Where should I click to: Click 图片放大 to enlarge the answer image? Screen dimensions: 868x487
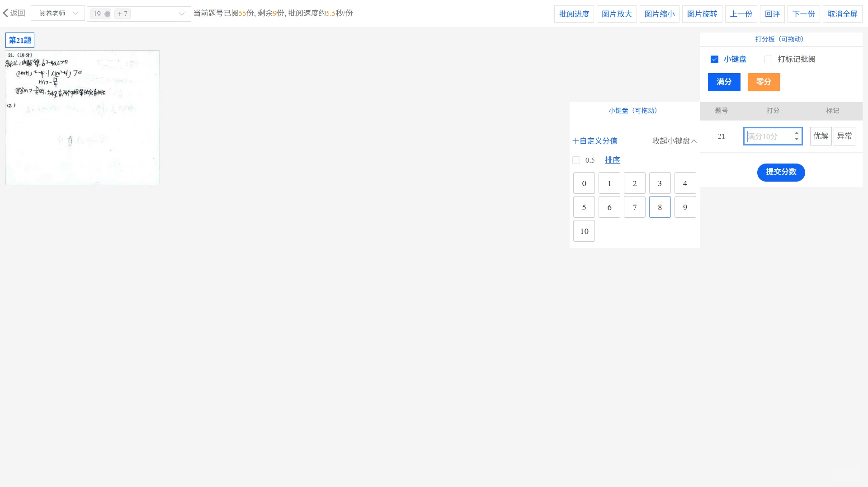[x=616, y=14]
